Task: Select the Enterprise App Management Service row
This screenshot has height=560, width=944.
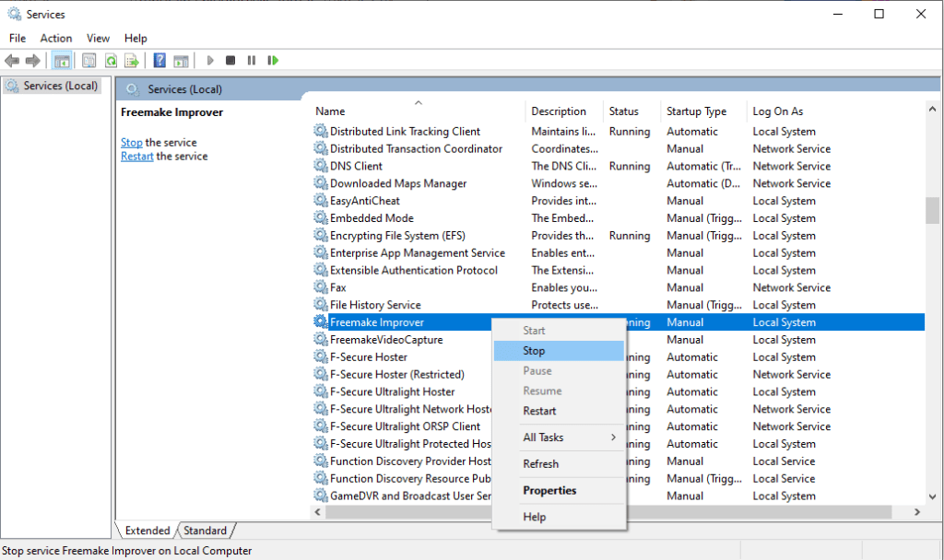Action: pyautogui.click(x=618, y=252)
